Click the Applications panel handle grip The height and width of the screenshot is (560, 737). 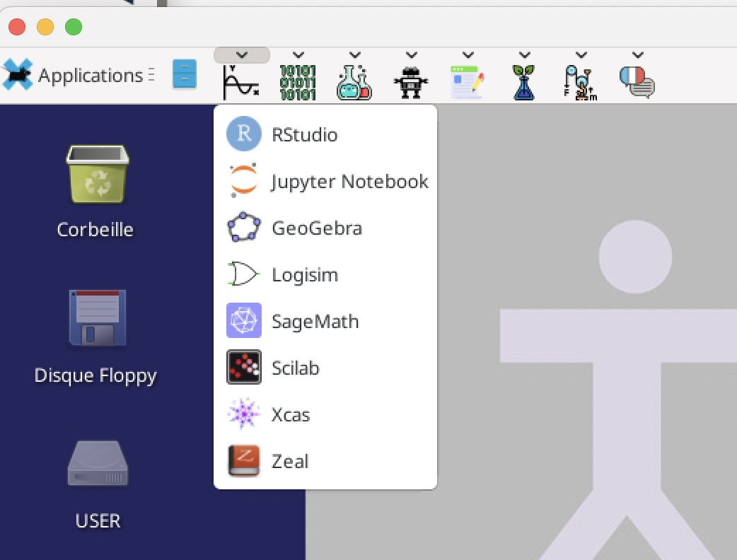coord(151,75)
